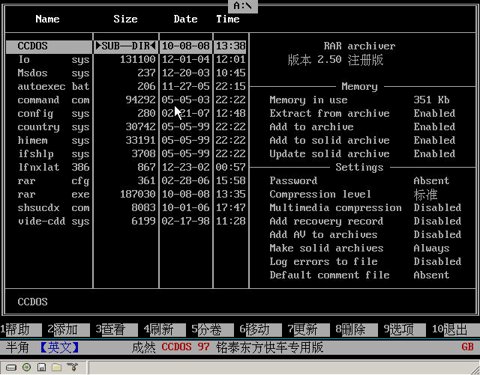Click the GB encoding indicator
Viewport: 480px width, 375px height.
pyautogui.click(x=467, y=347)
